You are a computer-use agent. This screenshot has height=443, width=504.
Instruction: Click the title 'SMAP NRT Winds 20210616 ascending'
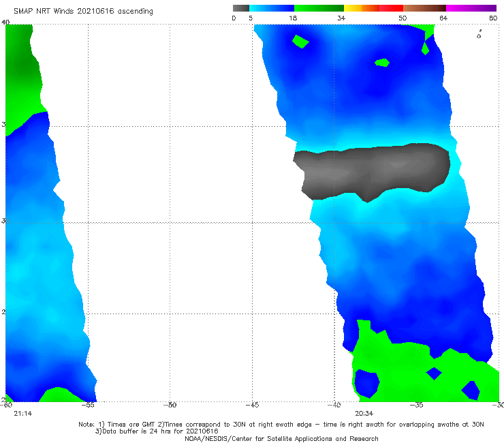[x=83, y=11]
